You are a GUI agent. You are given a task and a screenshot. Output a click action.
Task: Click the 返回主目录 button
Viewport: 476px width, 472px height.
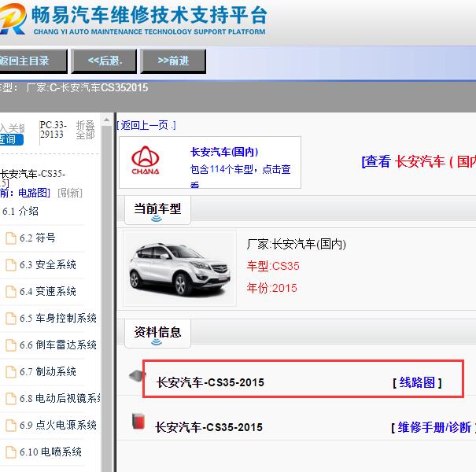(x=32, y=61)
